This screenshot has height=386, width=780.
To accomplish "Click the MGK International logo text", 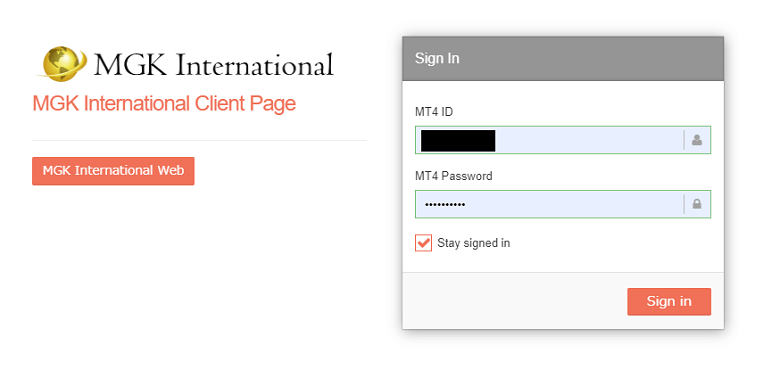I will [213, 65].
